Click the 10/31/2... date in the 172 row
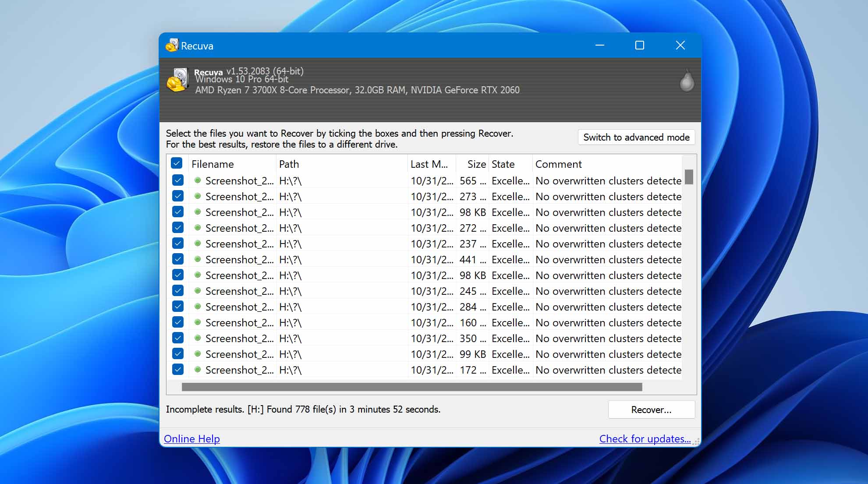 (432, 370)
